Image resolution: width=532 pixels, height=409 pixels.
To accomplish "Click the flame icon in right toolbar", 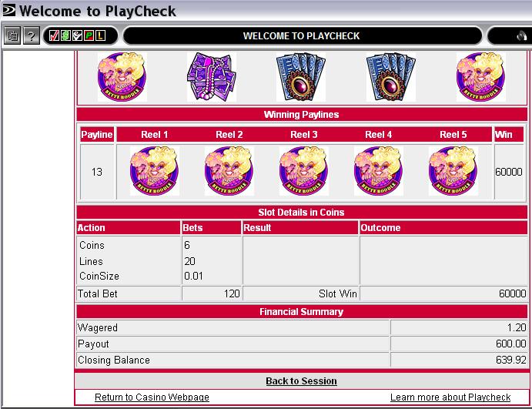I will 521,35.
